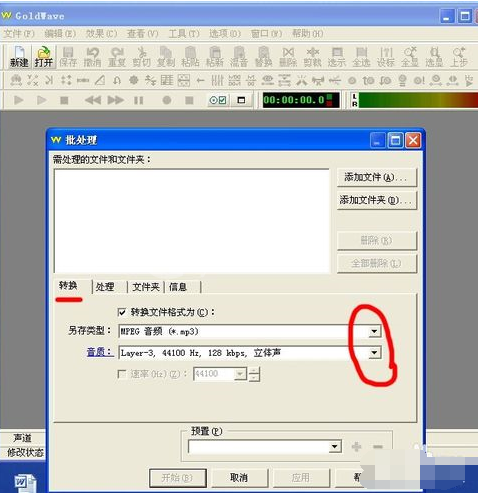The height and width of the screenshot is (493, 478).
Task: Open the 44100 rate dropdown arrow
Action: [x=240, y=374]
